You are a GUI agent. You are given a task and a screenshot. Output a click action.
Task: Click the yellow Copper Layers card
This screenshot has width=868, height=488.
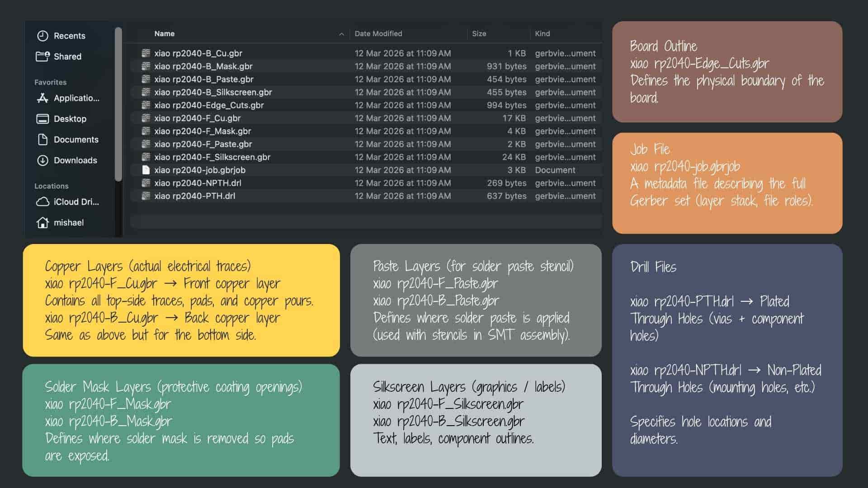(x=181, y=300)
